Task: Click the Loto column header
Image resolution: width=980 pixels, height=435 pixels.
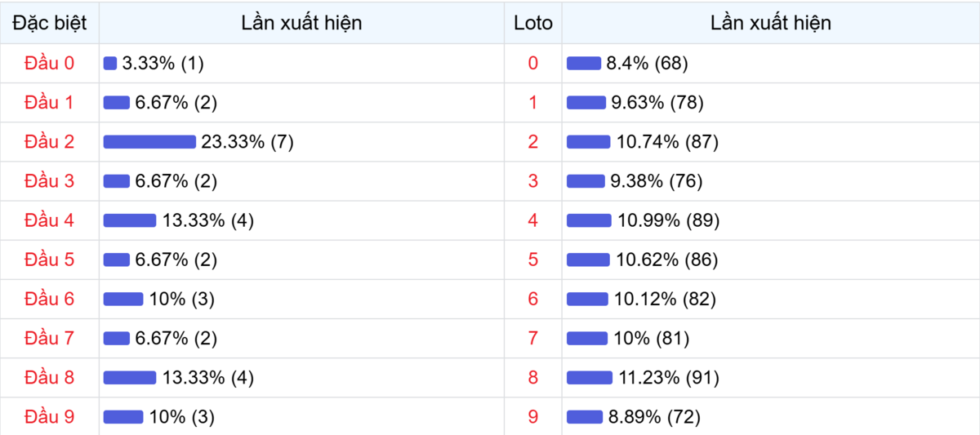Action: click(x=533, y=23)
